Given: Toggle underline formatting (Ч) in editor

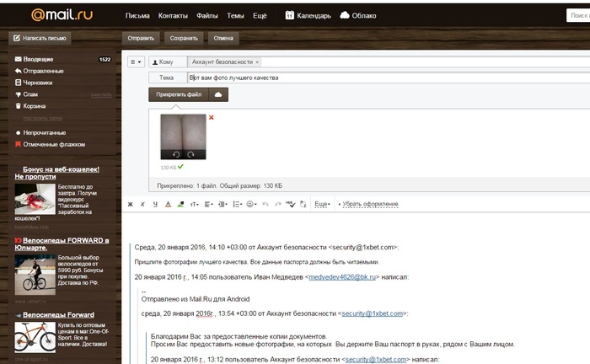Looking at the screenshot, I should coord(155,204).
